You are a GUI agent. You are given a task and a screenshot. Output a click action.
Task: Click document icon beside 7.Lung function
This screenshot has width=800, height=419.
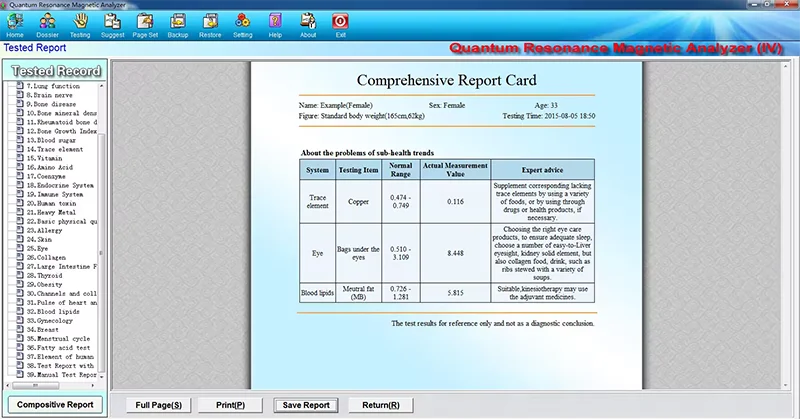point(20,86)
